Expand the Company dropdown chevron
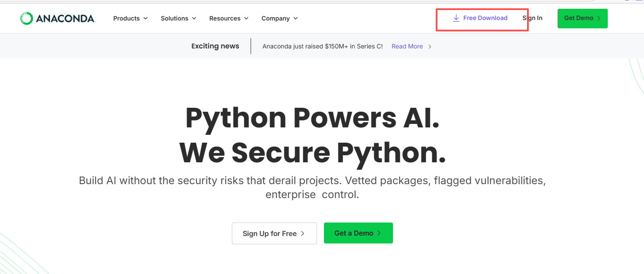 [x=296, y=18]
